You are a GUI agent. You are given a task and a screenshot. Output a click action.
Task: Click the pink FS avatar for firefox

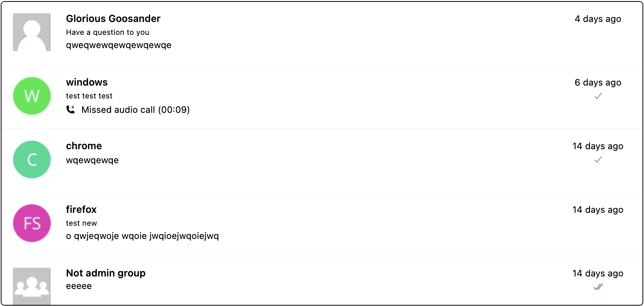(x=32, y=223)
